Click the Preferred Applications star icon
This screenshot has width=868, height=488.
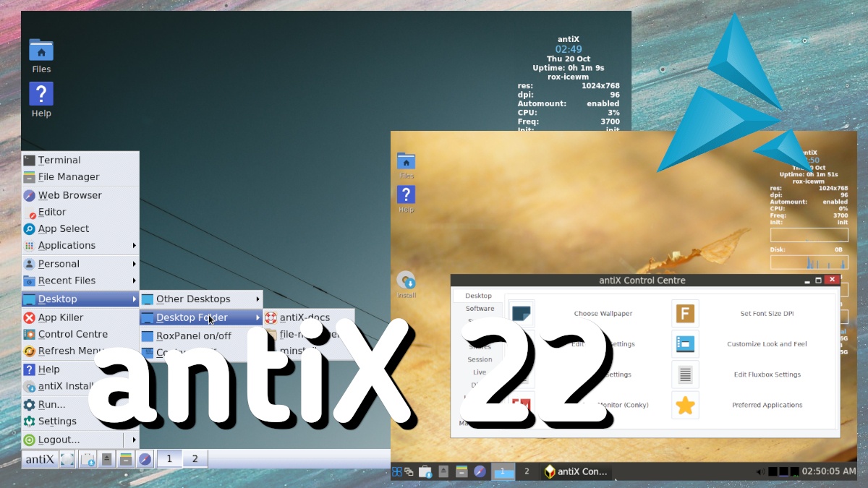[x=685, y=405]
